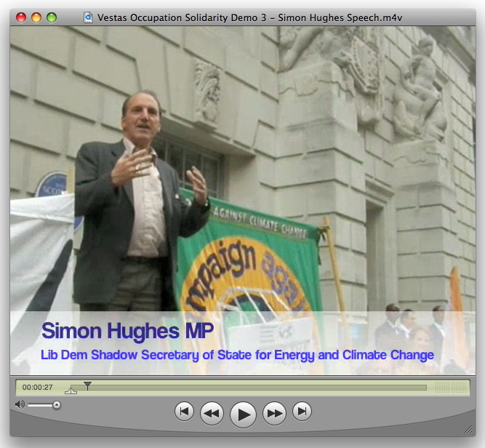Click the Lib Dem Shadow Secretary subtitle

(x=237, y=355)
